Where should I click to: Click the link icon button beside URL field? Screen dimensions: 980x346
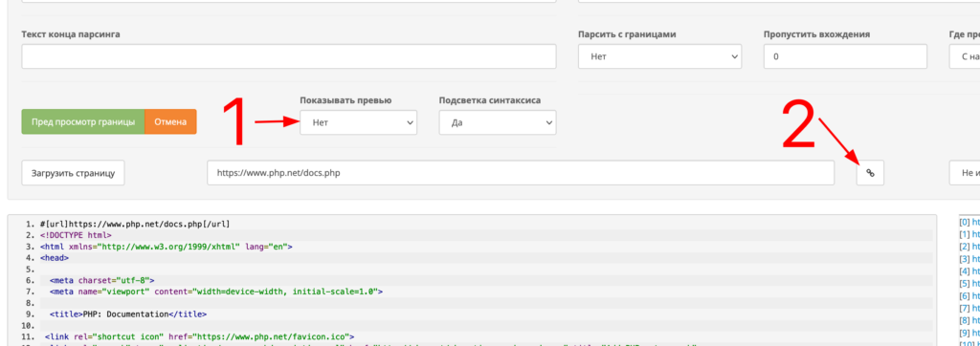pos(870,173)
